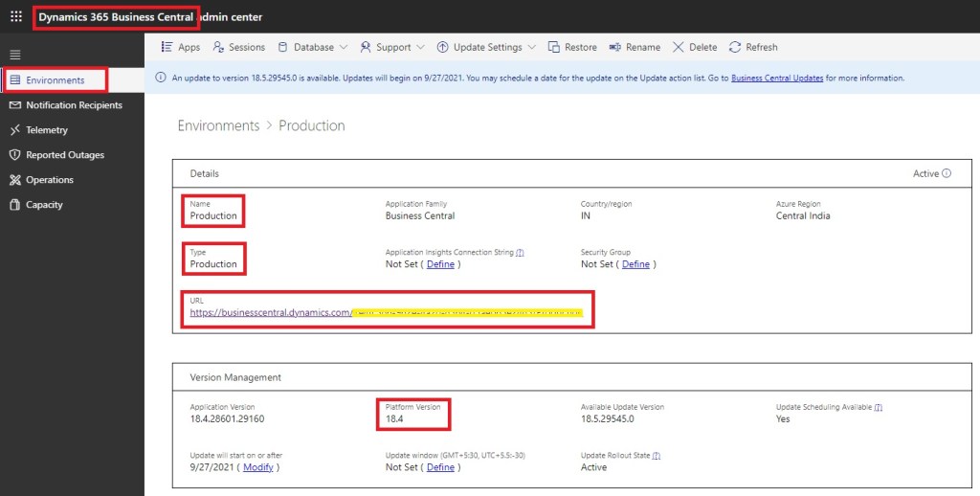The width and height of the screenshot is (980, 496).
Task: Click the Active status info icon
Action: pyautogui.click(x=947, y=173)
